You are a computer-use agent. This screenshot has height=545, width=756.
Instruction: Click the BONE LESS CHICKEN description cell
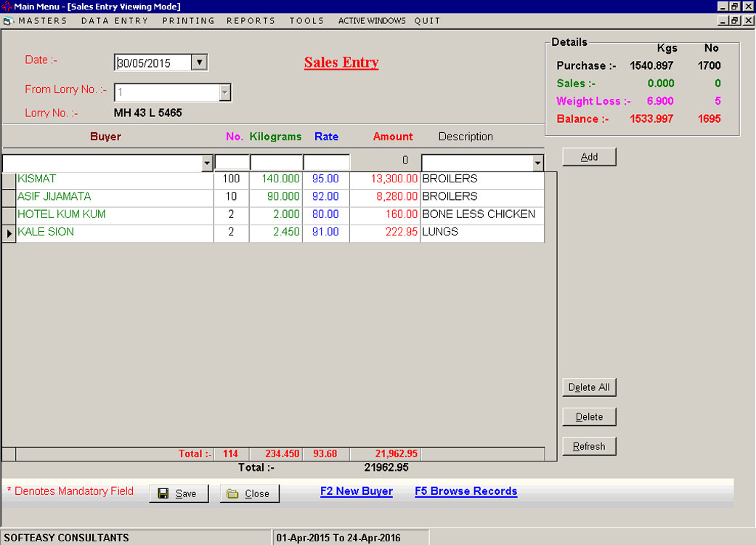point(482,214)
